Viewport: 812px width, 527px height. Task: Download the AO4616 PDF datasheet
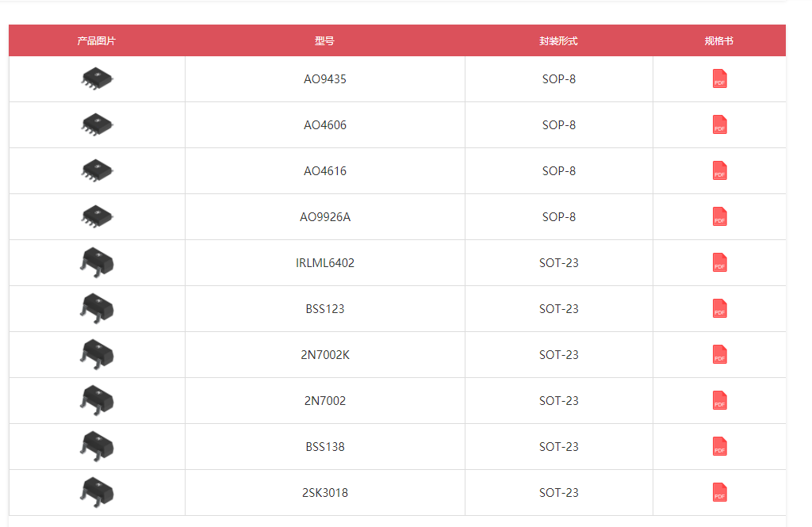click(x=719, y=171)
